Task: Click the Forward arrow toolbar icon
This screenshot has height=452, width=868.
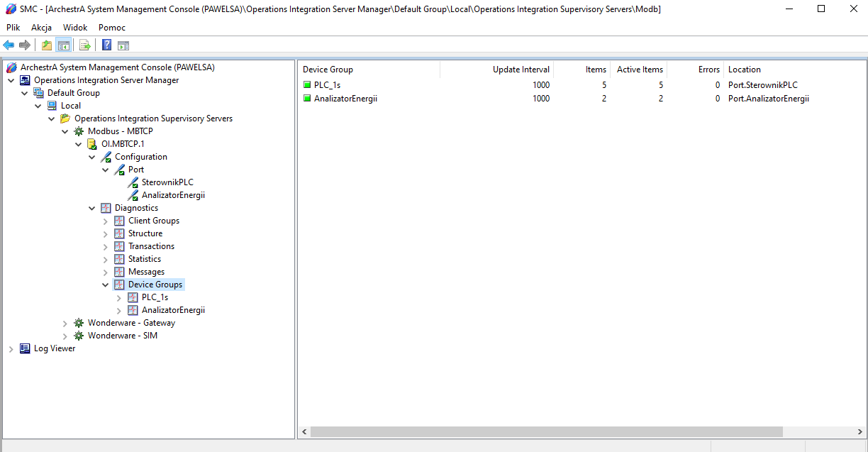Action: tap(25, 45)
